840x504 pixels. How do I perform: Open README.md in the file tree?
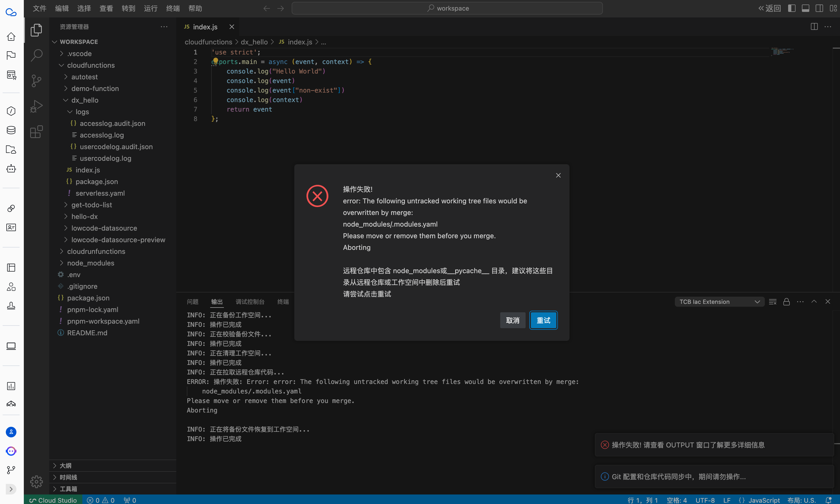[87, 332]
